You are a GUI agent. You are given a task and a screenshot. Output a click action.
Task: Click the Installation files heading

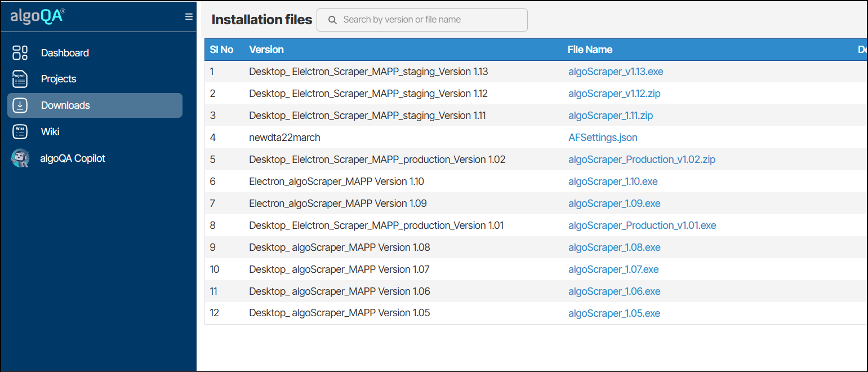tap(262, 20)
